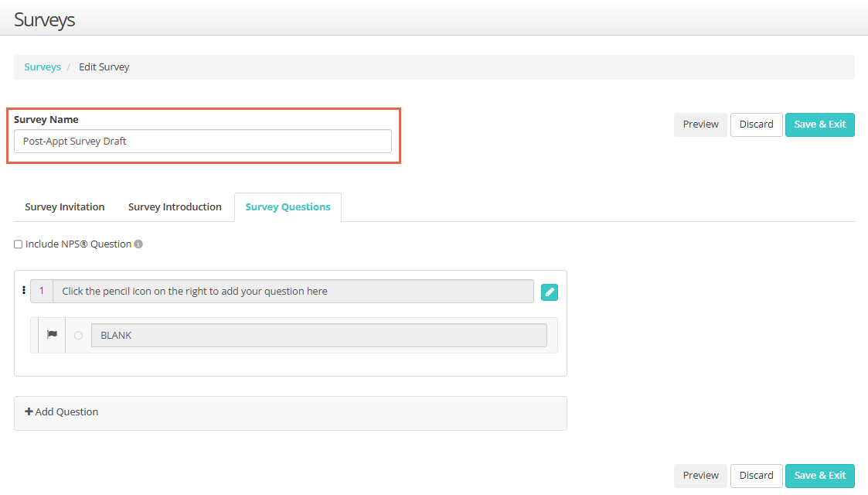Switch to the Survey Invitation tab
The height and width of the screenshot is (495, 868).
click(65, 207)
